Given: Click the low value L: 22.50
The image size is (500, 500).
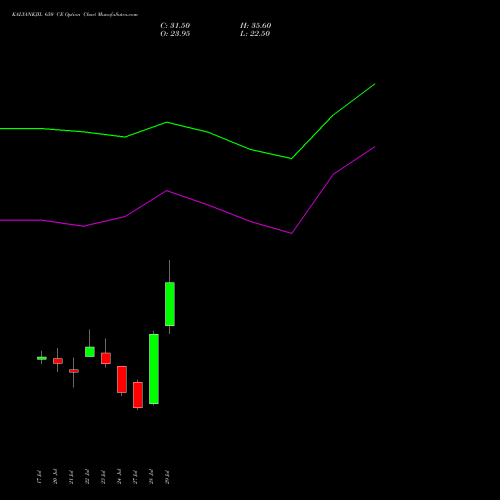Looking at the screenshot, I should point(255,34).
